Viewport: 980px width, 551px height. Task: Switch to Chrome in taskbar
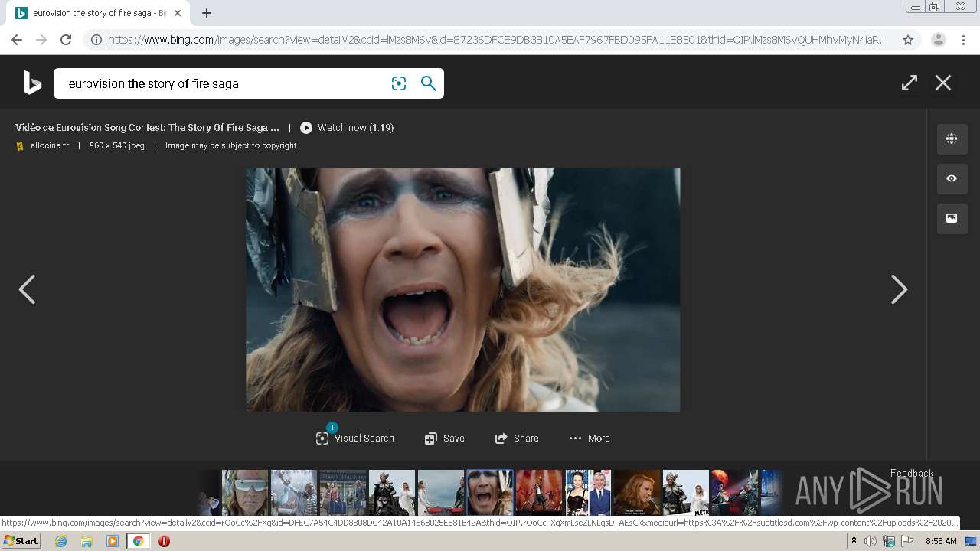click(138, 541)
